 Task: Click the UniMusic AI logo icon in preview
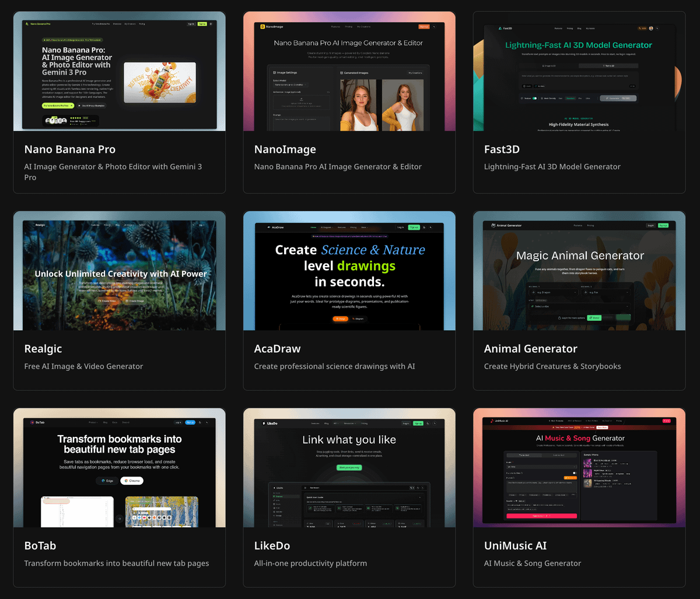(492, 421)
